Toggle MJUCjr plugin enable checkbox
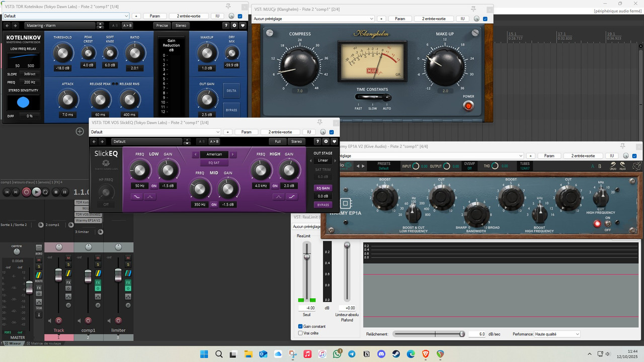 point(485,19)
